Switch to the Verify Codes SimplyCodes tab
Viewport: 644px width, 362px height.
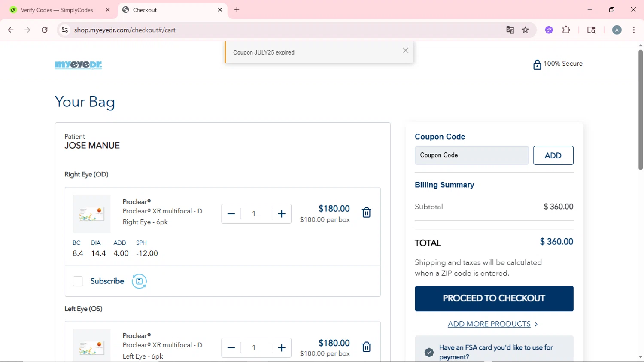60,10
